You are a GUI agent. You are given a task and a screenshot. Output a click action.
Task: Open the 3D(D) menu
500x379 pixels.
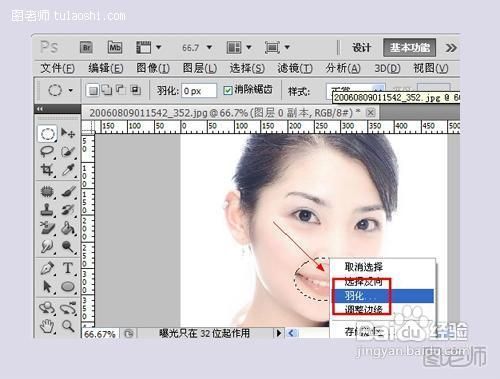(387, 69)
